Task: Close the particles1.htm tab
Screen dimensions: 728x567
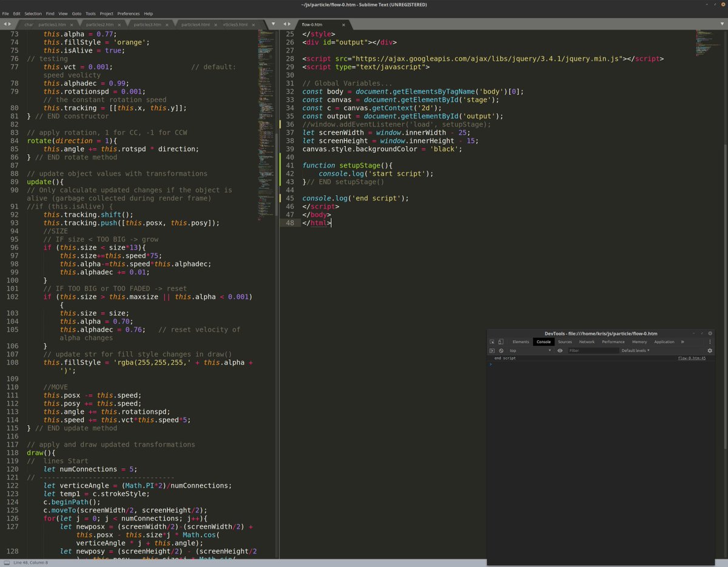Action: (72, 24)
